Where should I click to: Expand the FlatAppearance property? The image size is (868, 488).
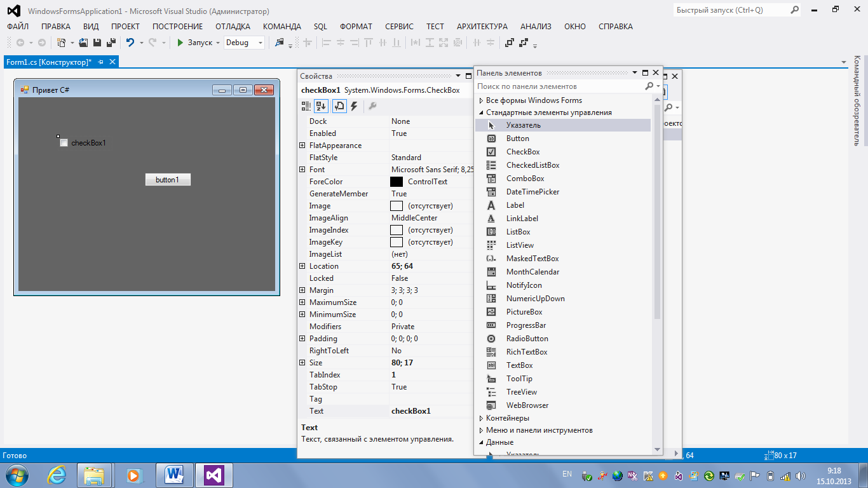pos(302,146)
